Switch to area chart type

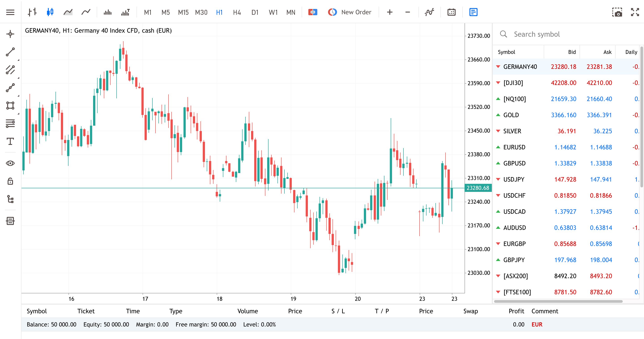68,12
